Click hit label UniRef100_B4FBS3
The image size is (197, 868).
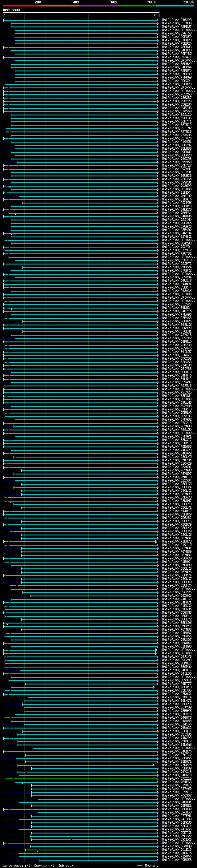click(x=176, y=50)
